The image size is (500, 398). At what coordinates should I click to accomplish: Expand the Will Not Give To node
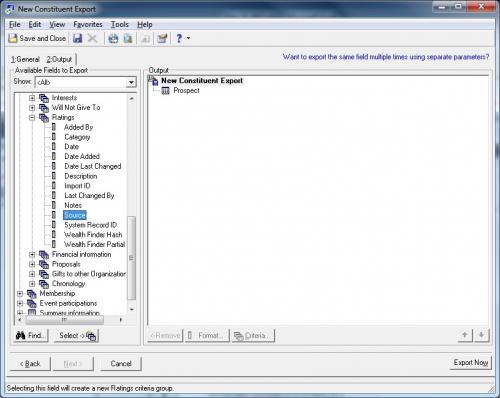32,108
